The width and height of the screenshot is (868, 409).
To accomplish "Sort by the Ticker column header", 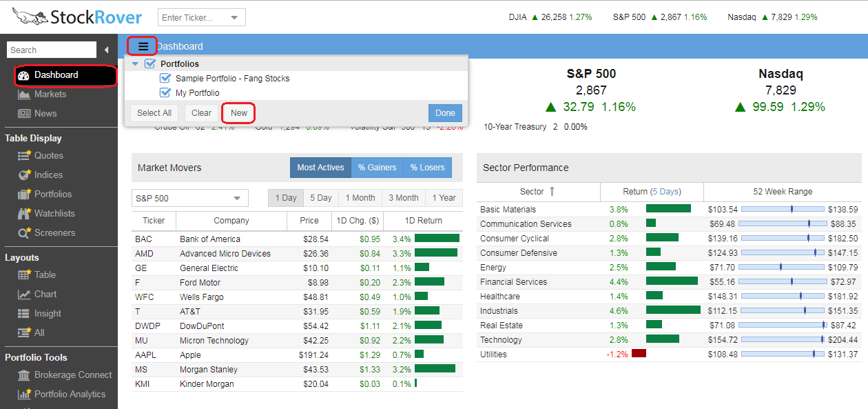I will pos(154,221).
